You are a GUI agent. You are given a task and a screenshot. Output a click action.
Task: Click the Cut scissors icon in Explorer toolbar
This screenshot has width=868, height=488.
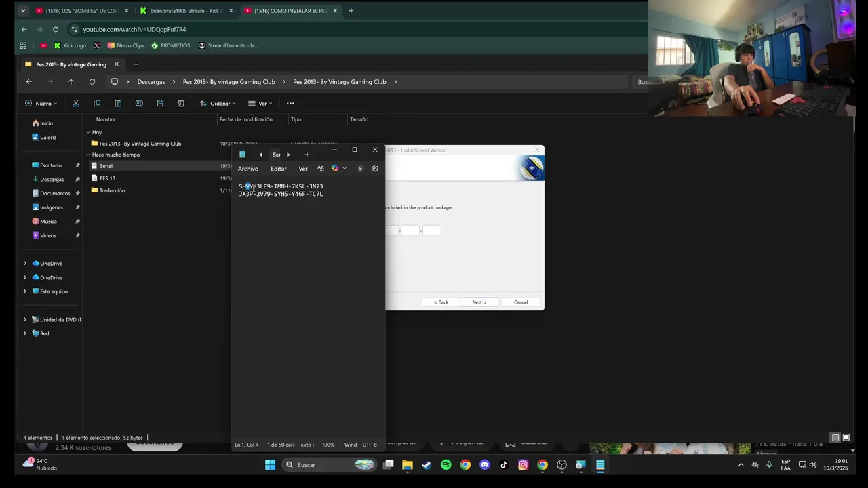76,103
